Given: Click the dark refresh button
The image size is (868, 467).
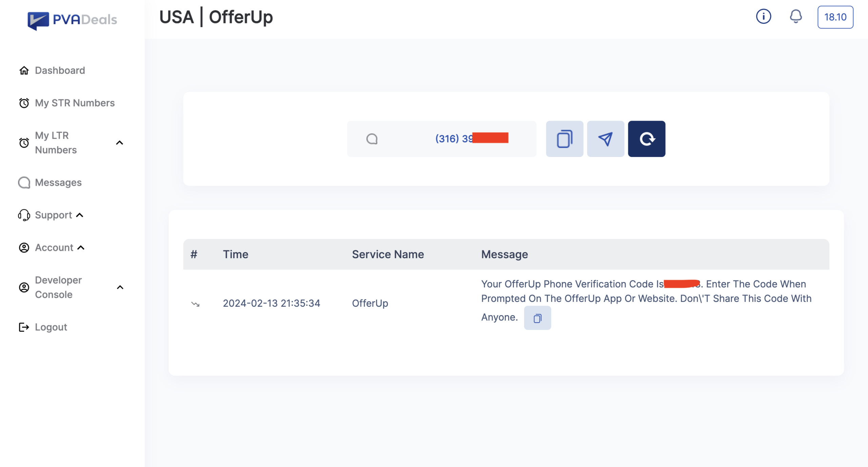Looking at the screenshot, I should pyautogui.click(x=647, y=139).
